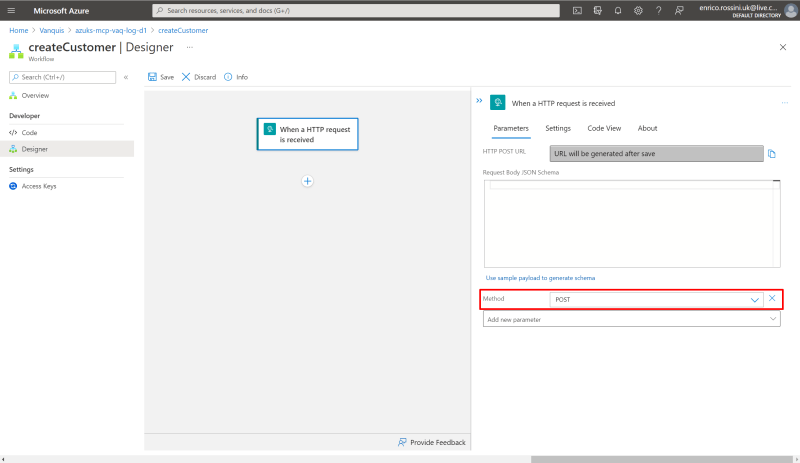Open more options ellipsis next to Designer title

[x=190, y=47]
